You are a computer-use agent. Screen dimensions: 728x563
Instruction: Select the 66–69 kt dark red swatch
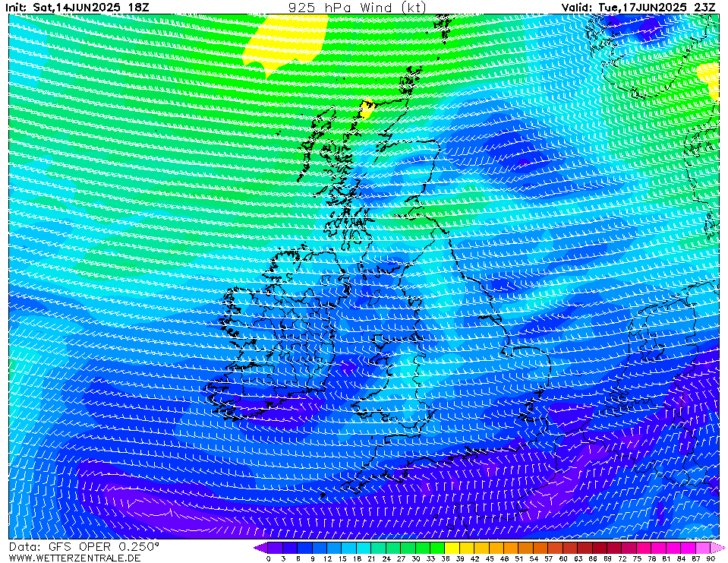(600, 548)
